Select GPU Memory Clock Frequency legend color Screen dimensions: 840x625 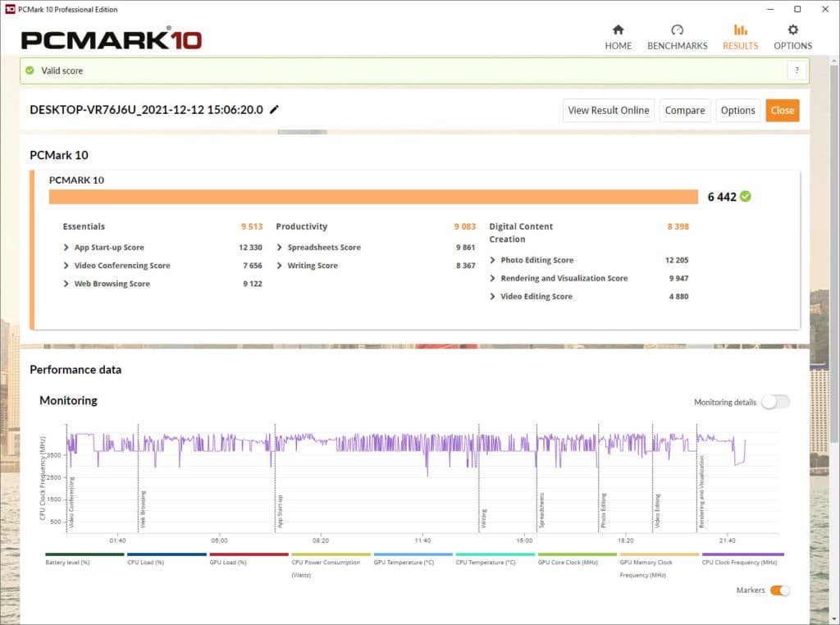pyautogui.click(x=660, y=554)
